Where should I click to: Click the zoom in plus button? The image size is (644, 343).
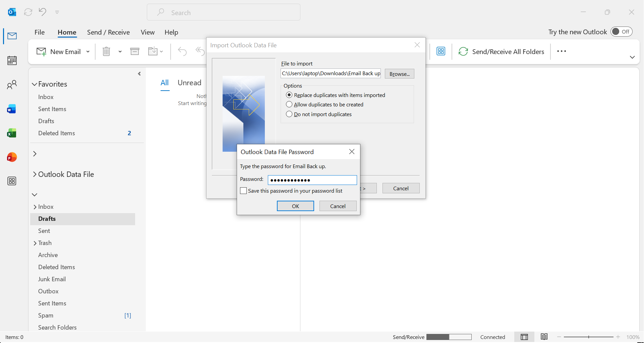coord(618,337)
